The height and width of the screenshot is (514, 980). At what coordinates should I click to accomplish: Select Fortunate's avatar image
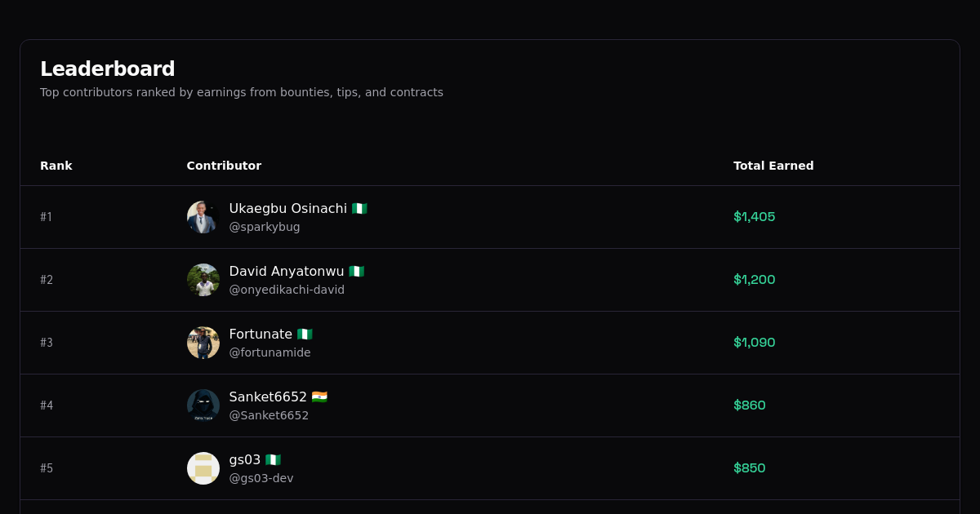point(203,343)
